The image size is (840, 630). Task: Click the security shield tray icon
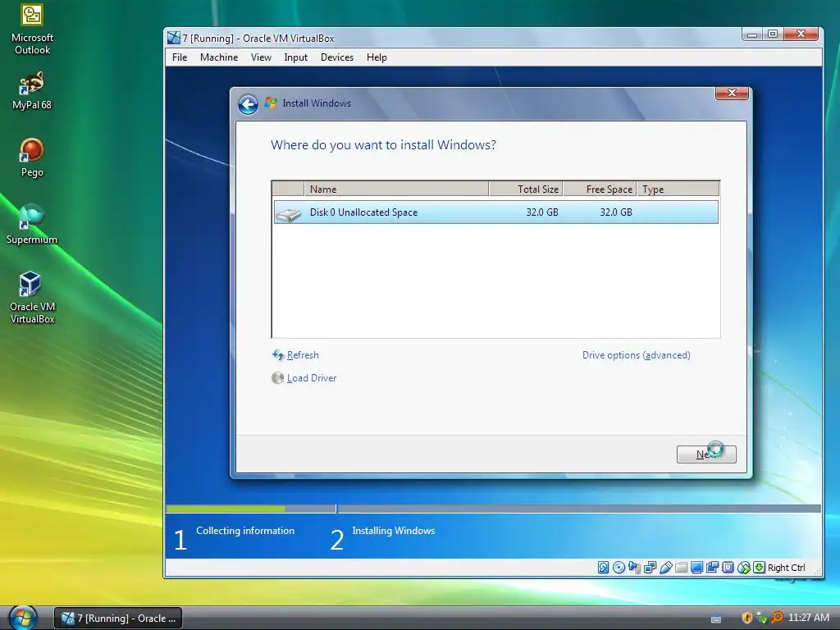746,618
